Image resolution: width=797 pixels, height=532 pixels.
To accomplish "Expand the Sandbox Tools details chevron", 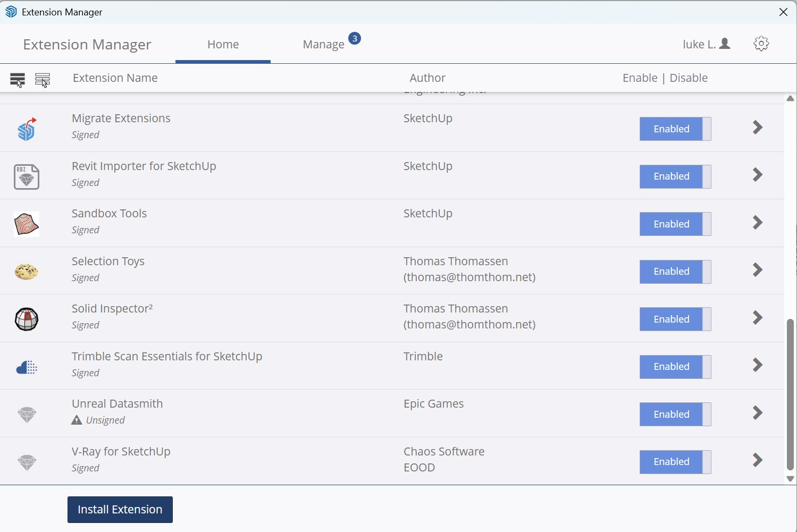I will click(757, 222).
